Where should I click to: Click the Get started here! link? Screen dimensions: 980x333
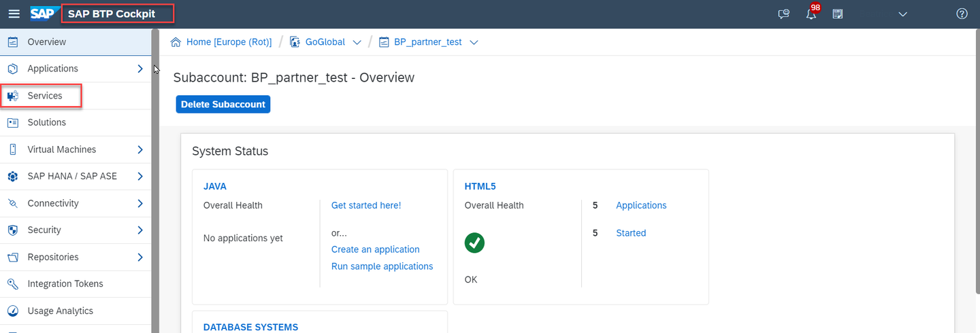(x=366, y=205)
